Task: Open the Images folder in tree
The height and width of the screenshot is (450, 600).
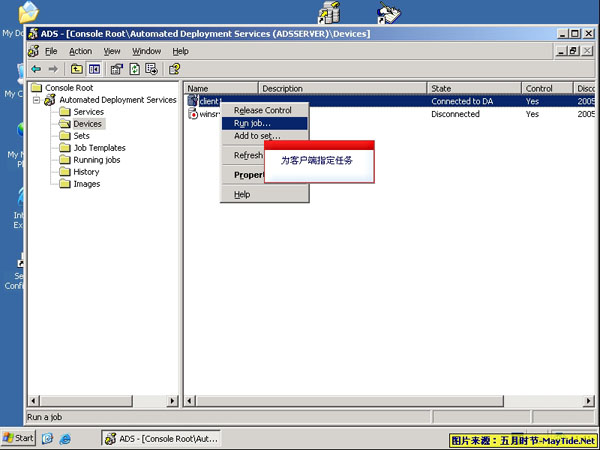Action: (86, 184)
